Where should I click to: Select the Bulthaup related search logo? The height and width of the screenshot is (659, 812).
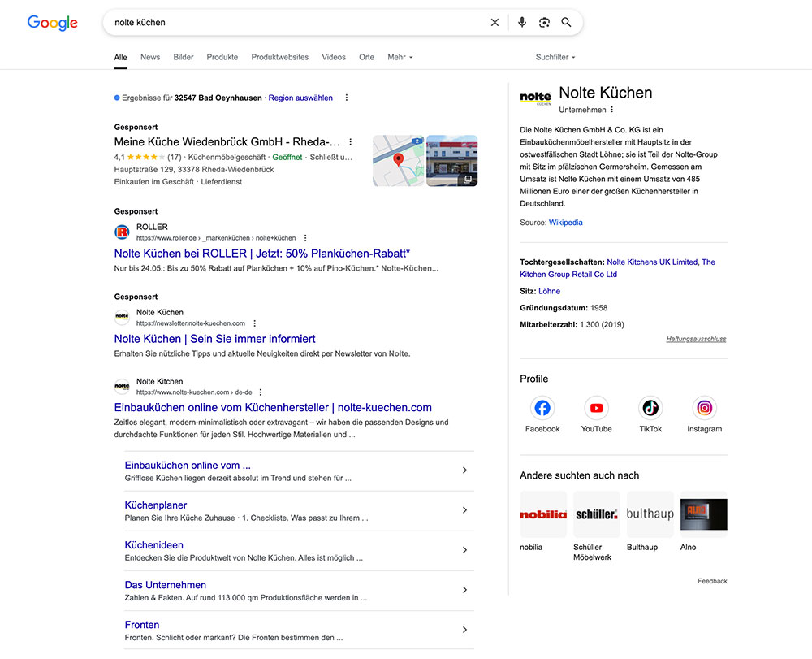[650, 514]
